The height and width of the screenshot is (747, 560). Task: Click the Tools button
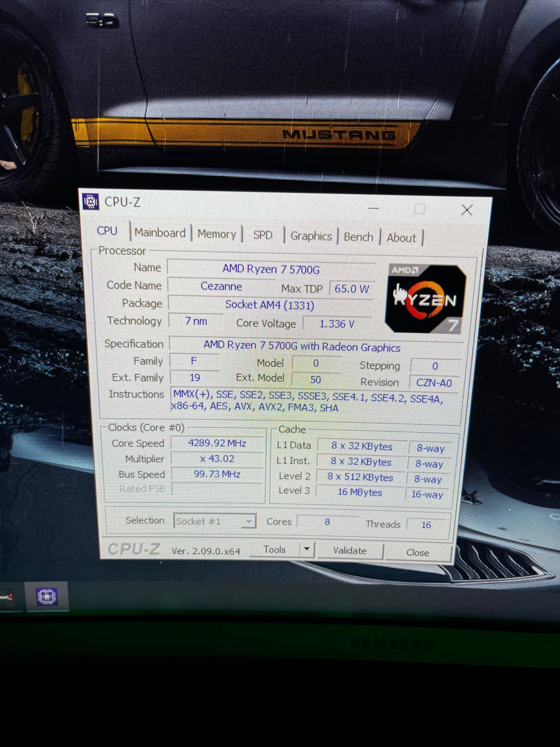(274, 550)
